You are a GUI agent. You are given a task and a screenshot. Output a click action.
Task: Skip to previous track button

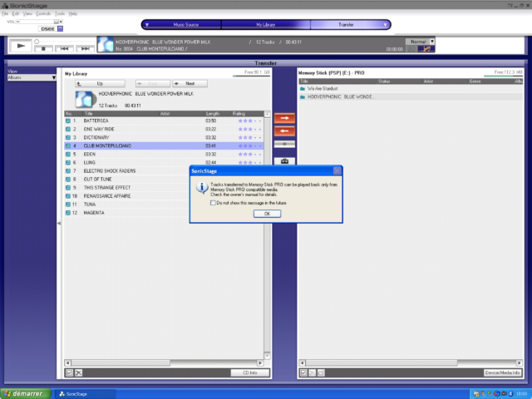(x=64, y=49)
